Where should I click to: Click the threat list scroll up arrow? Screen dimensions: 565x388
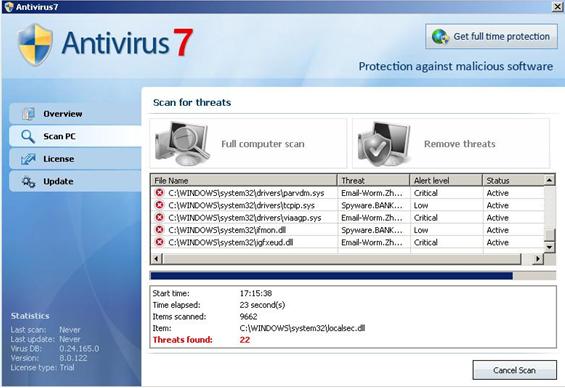(x=549, y=180)
